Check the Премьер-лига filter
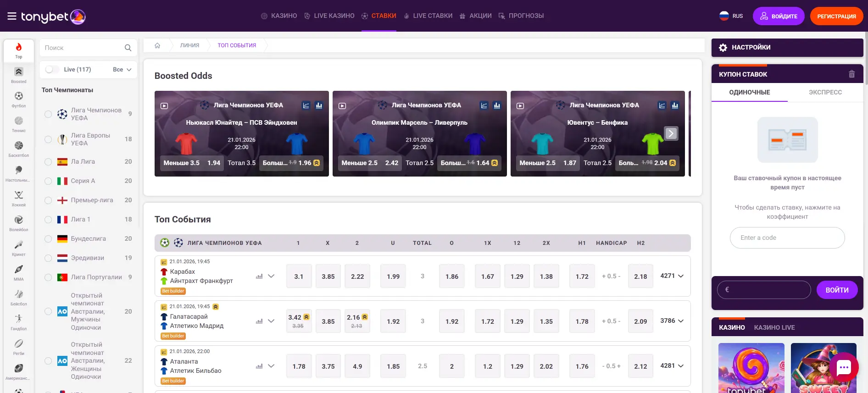 coord(48,200)
